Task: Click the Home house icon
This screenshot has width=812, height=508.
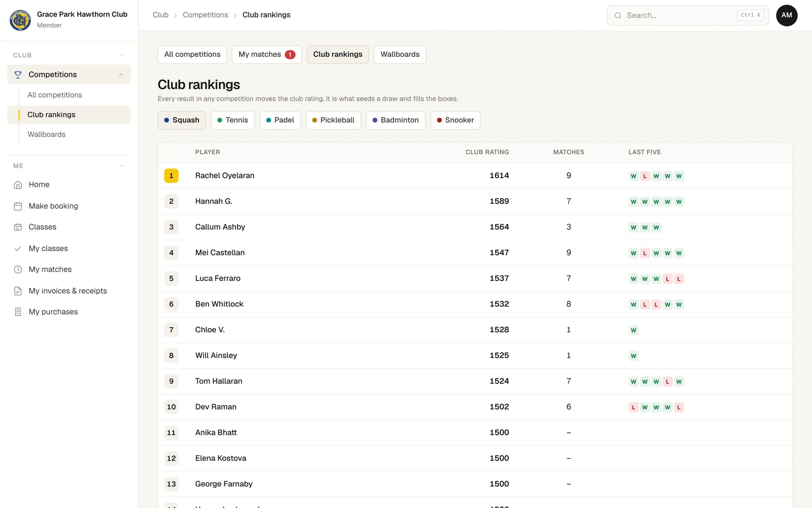Action: click(x=18, y=185)
